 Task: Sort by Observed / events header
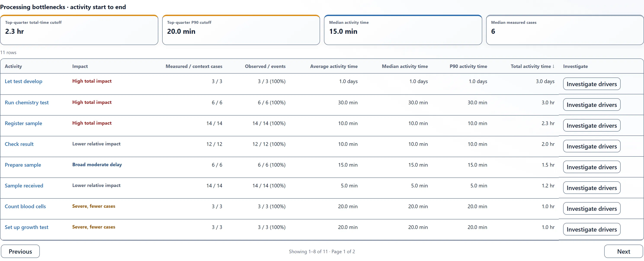265,66
